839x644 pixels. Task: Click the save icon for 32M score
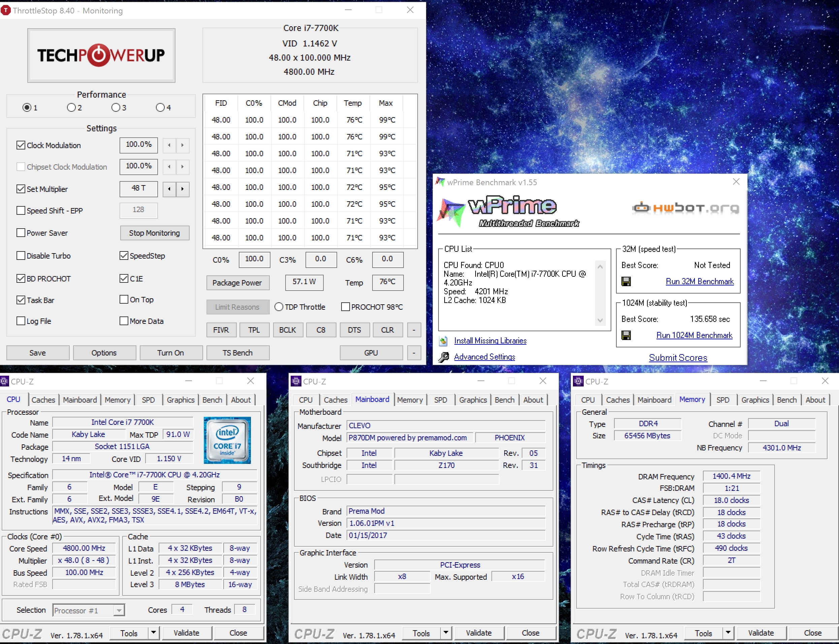(626, 282)
